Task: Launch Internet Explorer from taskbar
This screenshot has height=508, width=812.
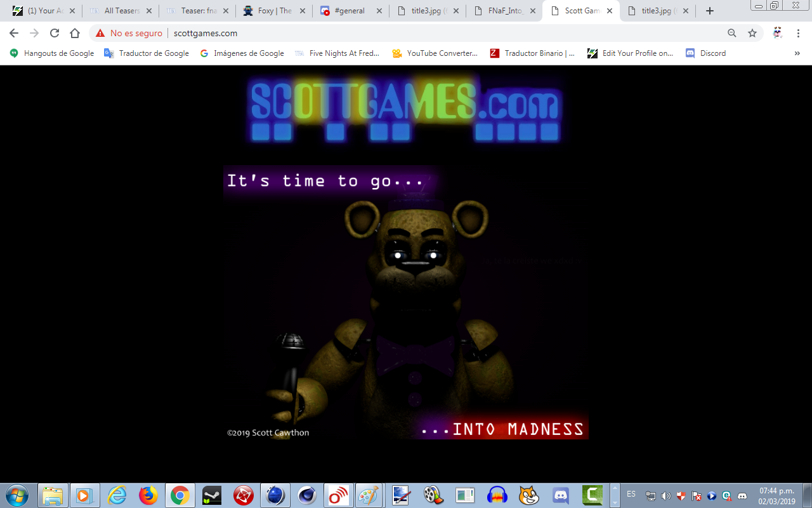Action: 117,495
